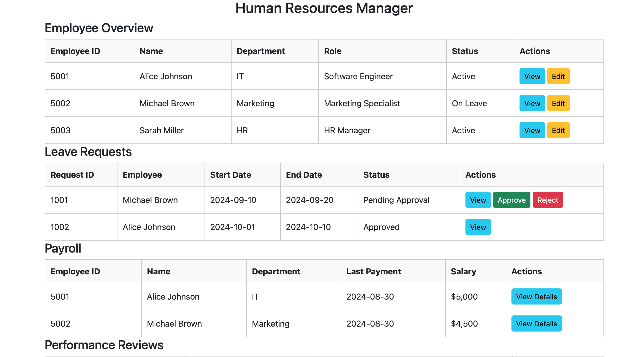The width and height of the screenshot is (644, 357).
Task: Edit Sarah Miller's employee record
Action: coord(558,130)
